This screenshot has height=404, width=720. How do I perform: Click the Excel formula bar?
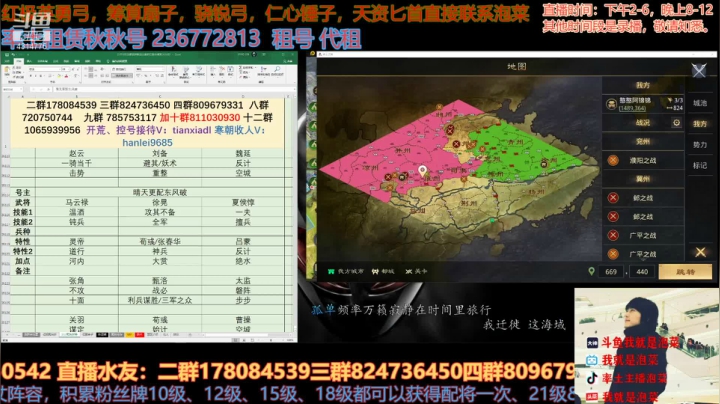click(172, 89)
